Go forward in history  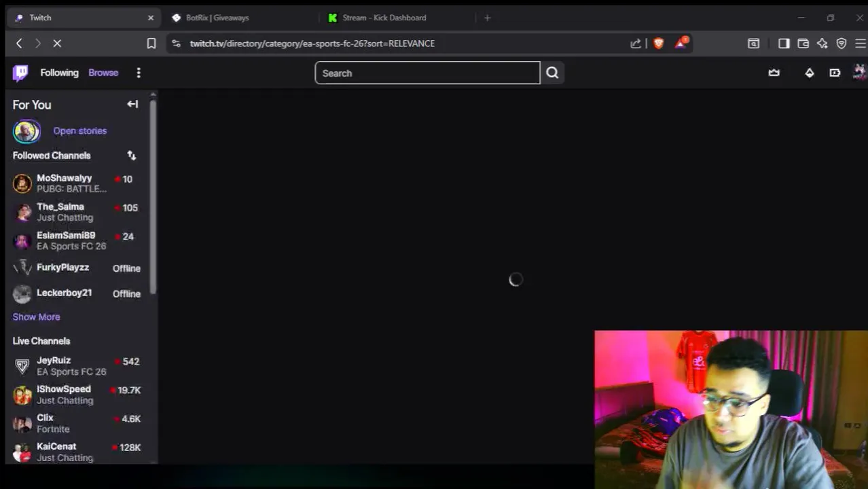(38, 43)
